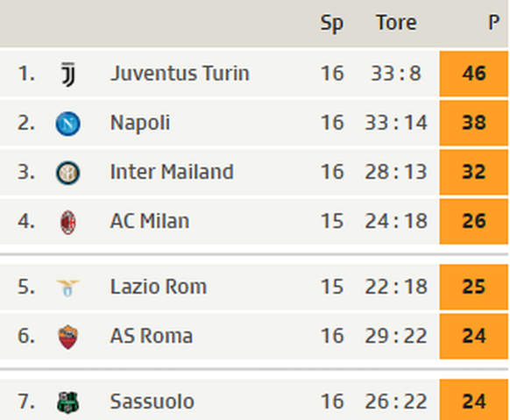
Task: Click the AS Roma club crest
Action: pyautogui.click(x=68, y=337)
